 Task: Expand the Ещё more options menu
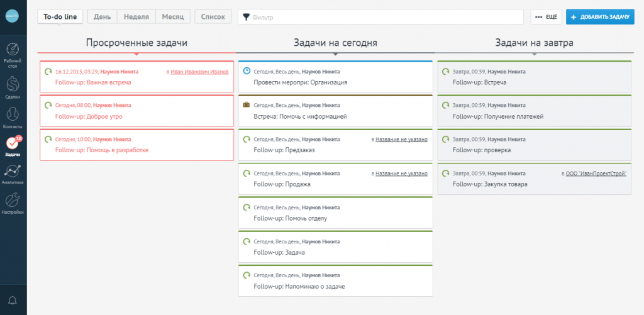(x=546, y=17)
